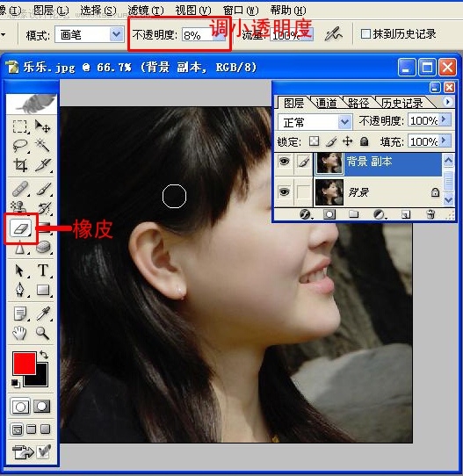The height and width of the screenshot is (476, 463).
Task: Select the Sponge tool
Action: (x=42, y=247)
